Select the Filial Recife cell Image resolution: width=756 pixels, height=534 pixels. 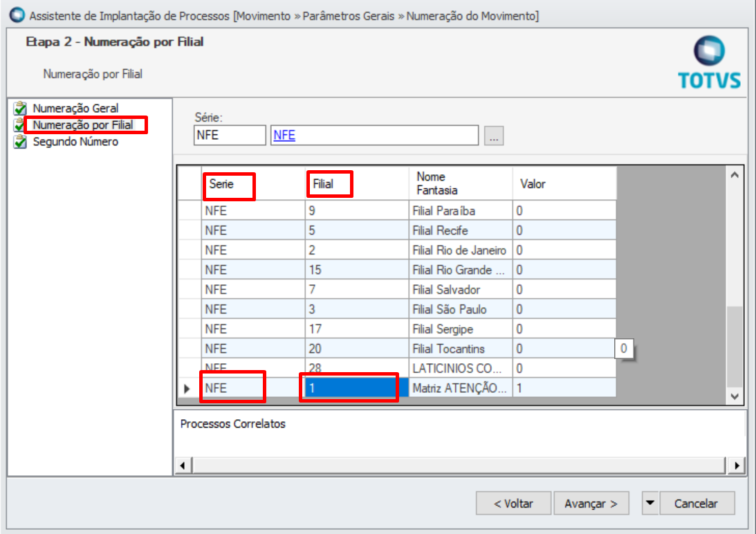click(461, 230)
